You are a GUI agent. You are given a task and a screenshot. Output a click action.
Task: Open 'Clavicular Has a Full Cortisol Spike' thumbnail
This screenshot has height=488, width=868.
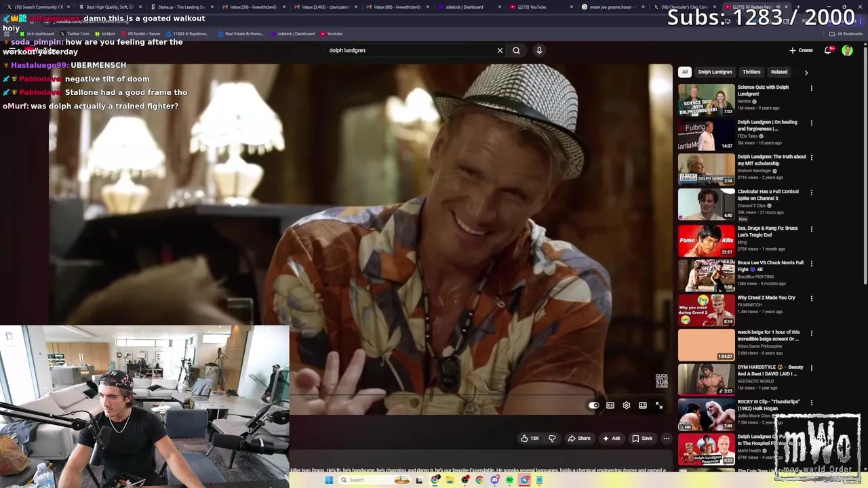pyautogui.click(x=706, y=204)
